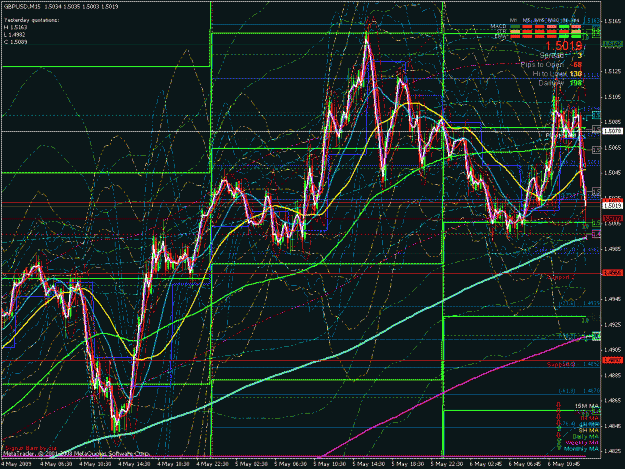625x469 pixels.
Task: Click the green up arrow beside 8H MA
Action: [558, 430]
